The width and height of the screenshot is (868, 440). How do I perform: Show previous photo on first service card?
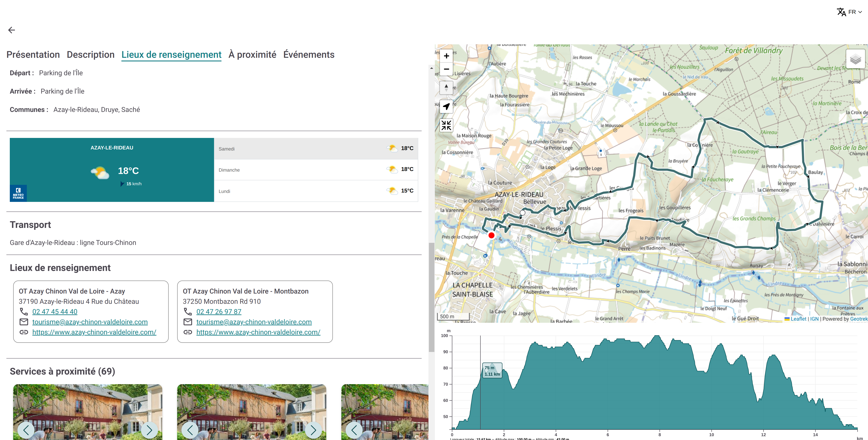(26, 430)
